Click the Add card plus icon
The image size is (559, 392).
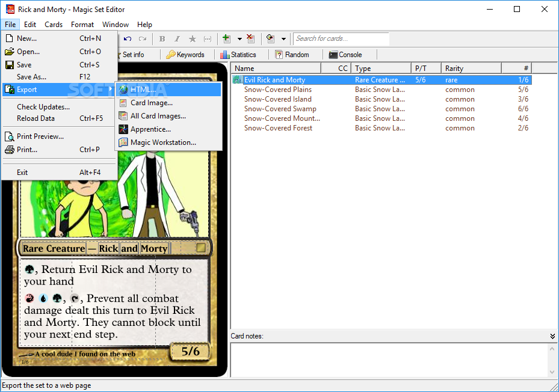(x=226, y=39)
